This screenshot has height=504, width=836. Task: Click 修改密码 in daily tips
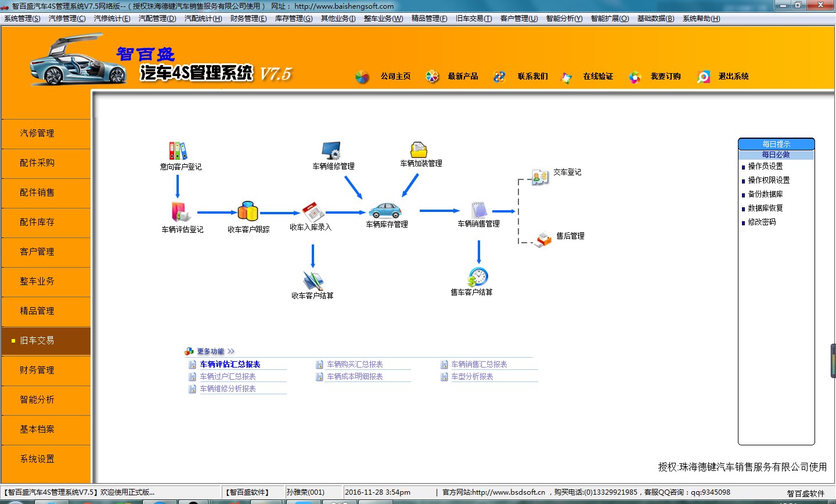762,222
